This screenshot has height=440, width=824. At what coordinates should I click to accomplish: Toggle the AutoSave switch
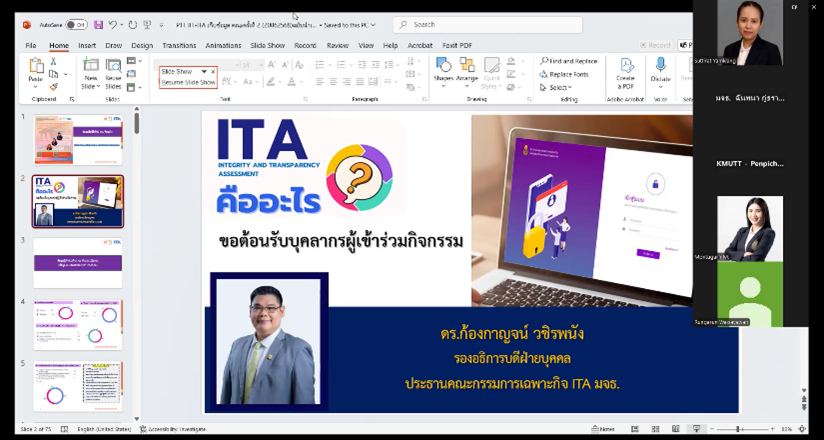pos(77,25)
